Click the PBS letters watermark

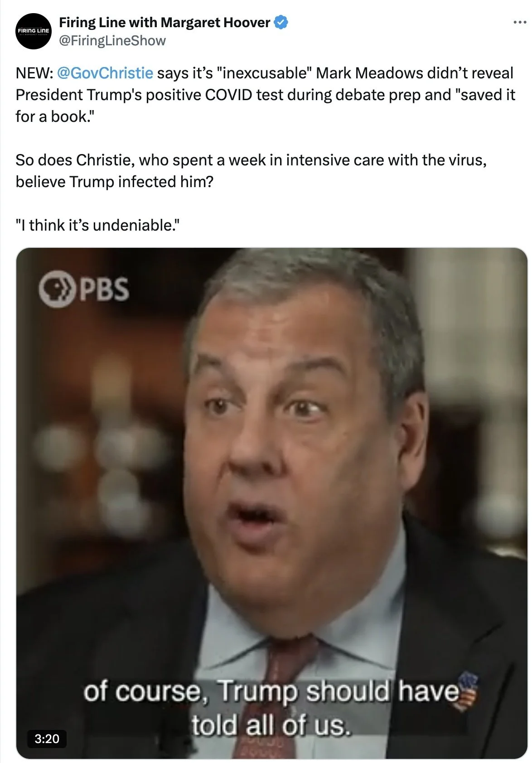pos(104,289)
